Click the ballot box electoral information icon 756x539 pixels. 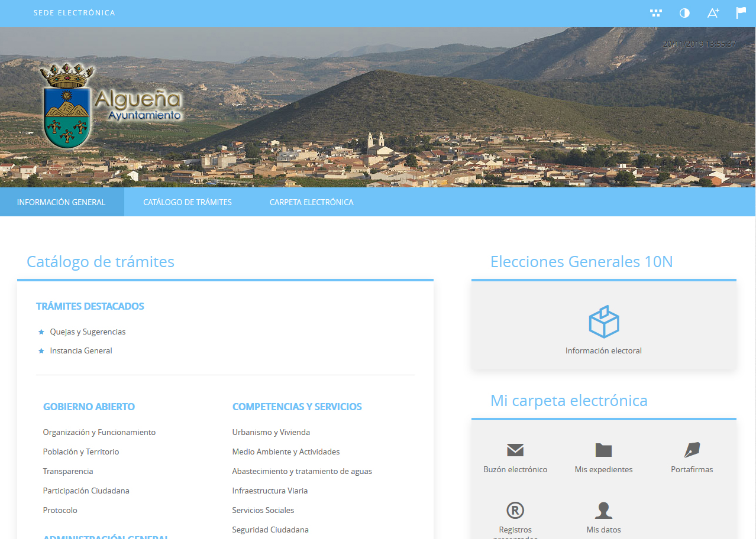[603, 322]
